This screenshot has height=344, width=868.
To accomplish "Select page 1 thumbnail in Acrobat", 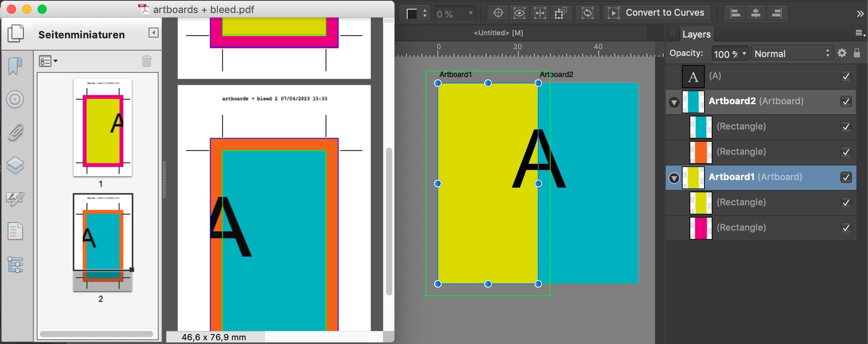I will [103, 128].
